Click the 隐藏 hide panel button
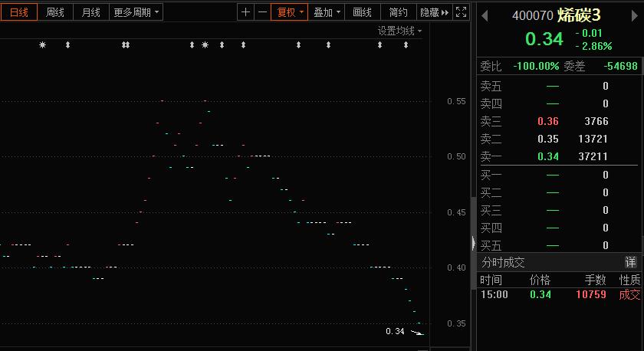The width and height of the screenshot is (644, 351). coord(434,12)
